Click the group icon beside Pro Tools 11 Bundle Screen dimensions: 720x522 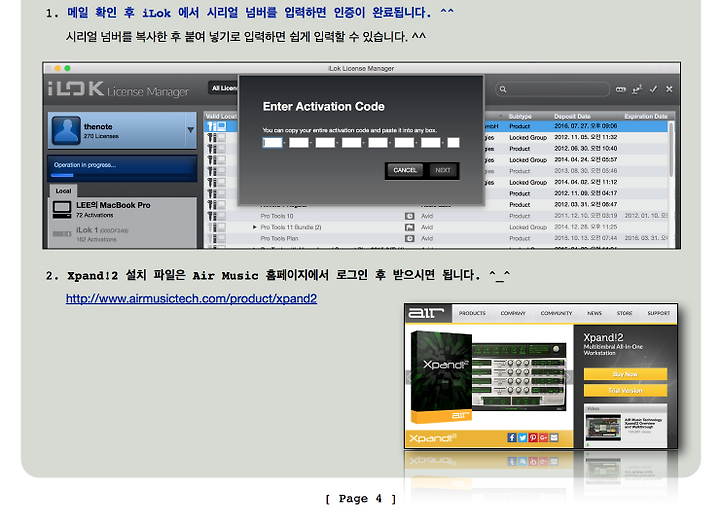[x=409, y=227]
